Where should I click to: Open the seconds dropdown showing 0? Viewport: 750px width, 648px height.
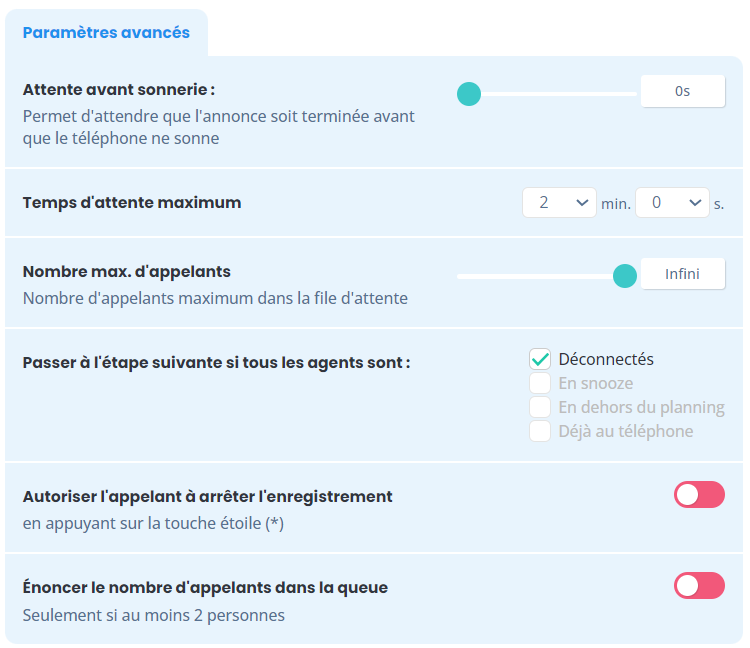pos(672,203)
